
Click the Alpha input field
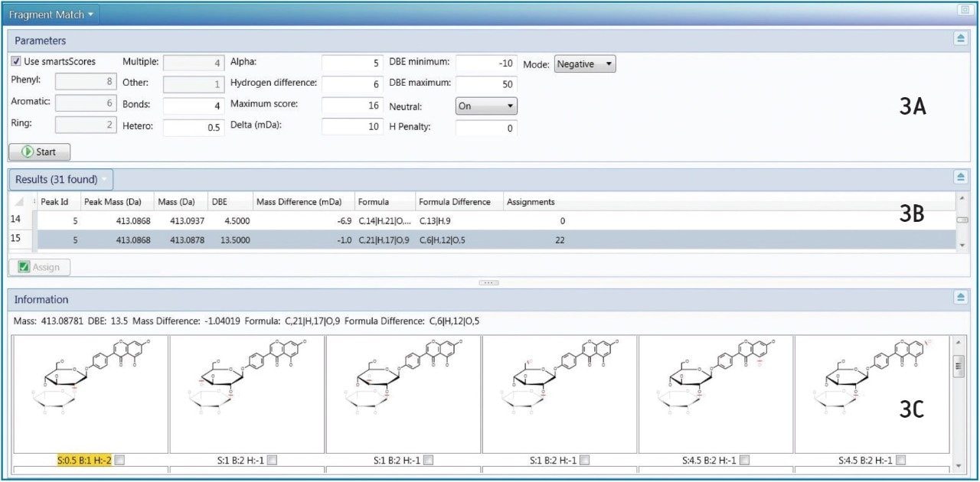coord(352,64)
